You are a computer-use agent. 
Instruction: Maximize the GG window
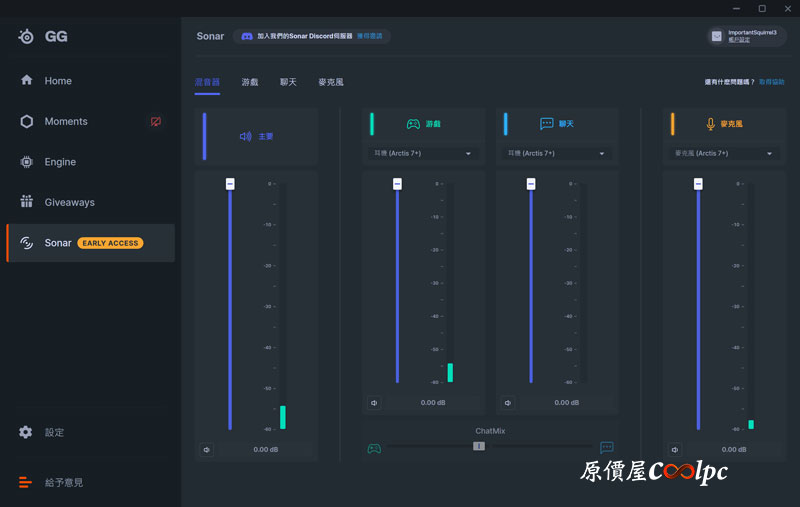click(762, 8)
